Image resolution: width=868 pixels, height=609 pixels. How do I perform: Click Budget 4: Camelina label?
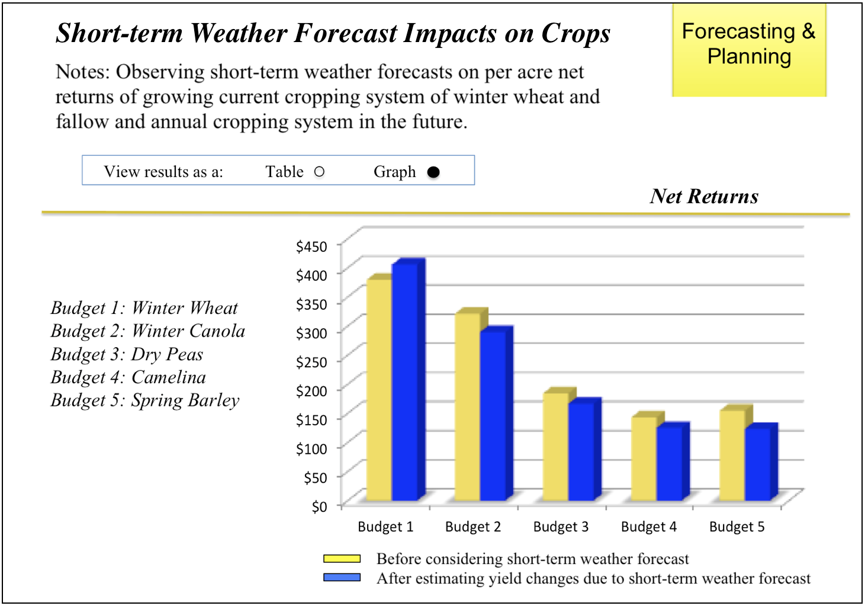[128, 377]
